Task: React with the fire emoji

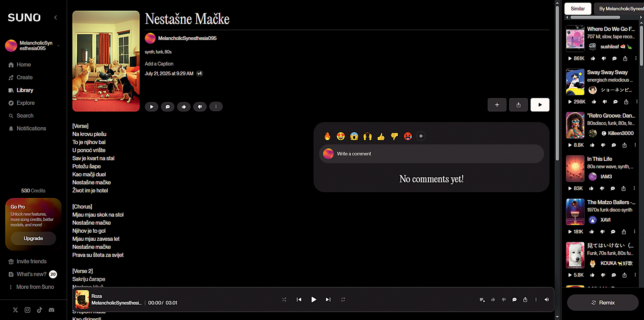Action: tap(327, 136)
